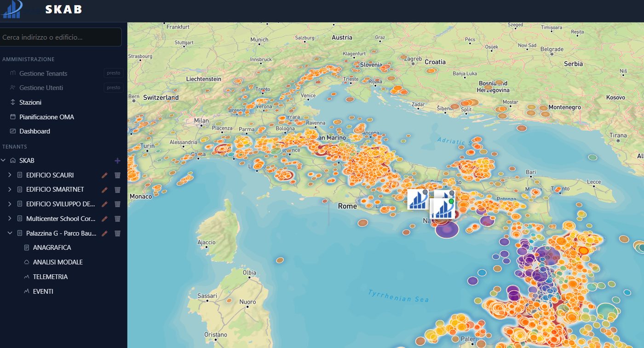Delete the EDIFICIO SVILUPPO DE... entry
The image size is (644, 348).
tap(117, 204)
